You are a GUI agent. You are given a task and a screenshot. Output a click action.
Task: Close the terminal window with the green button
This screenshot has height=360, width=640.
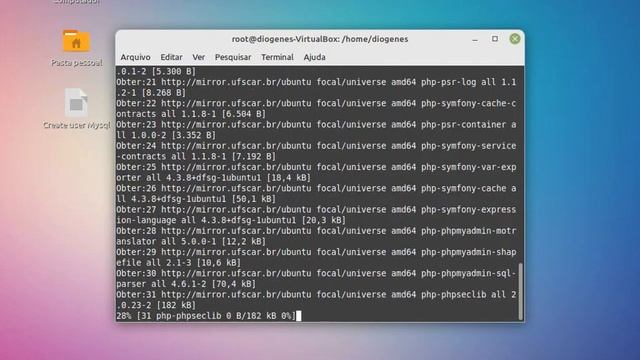(x=515, y=39)
